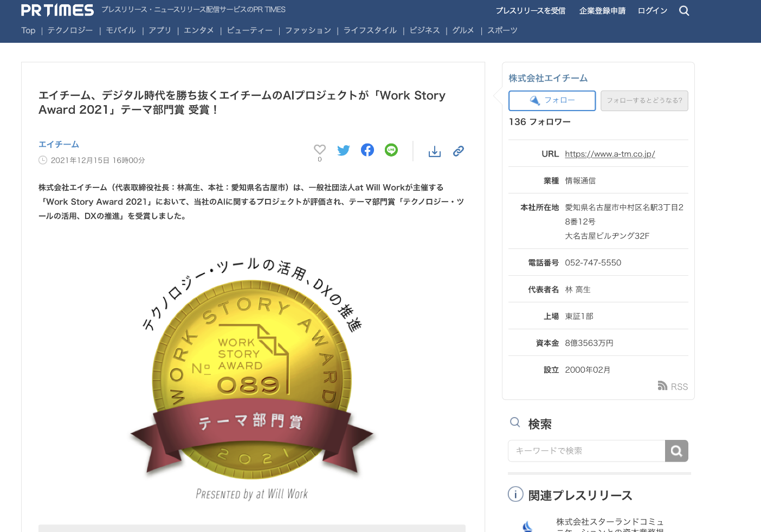761x532 pixels.
Task: Click フォローするとどうなる? button
Action: 644,101
